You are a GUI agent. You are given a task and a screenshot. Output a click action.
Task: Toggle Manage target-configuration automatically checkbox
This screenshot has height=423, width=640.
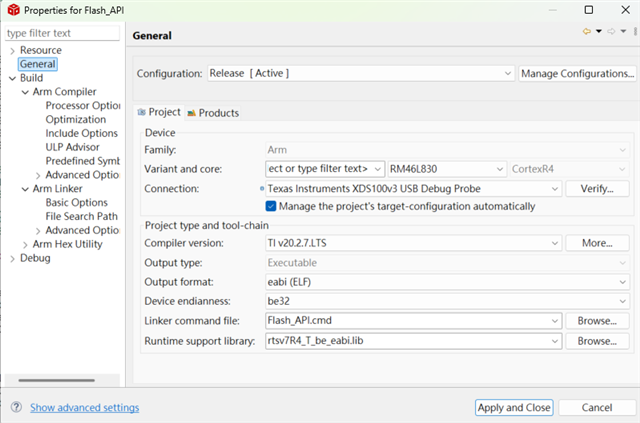point(271,206)
